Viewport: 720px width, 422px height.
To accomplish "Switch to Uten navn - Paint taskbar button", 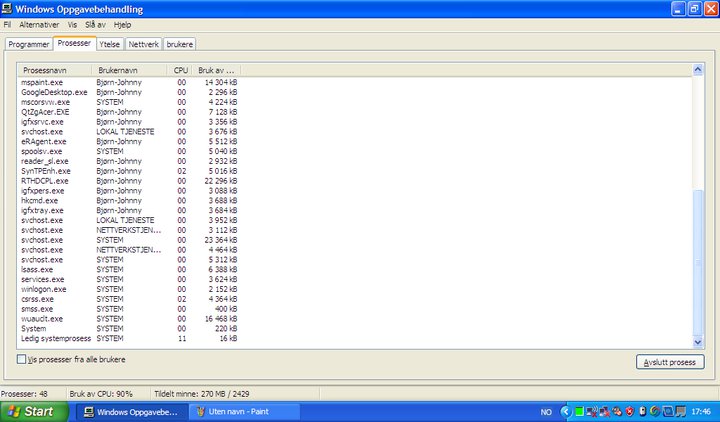I will (245, 412).
